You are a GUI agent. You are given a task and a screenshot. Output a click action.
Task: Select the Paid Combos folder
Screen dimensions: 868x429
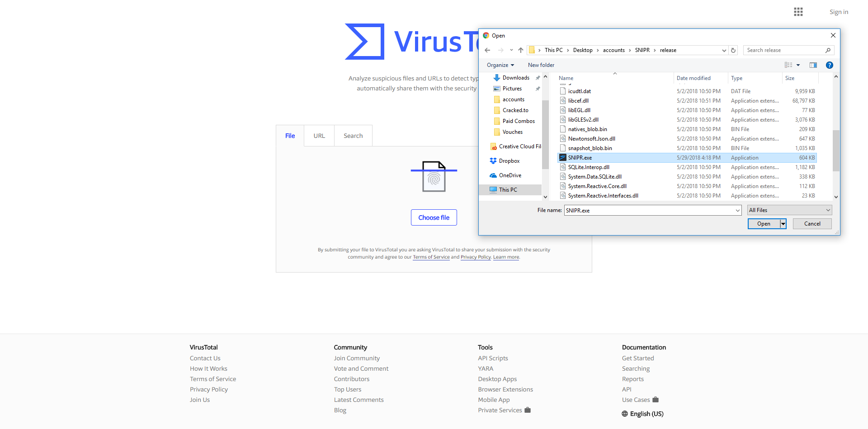[x=518, y=121]
